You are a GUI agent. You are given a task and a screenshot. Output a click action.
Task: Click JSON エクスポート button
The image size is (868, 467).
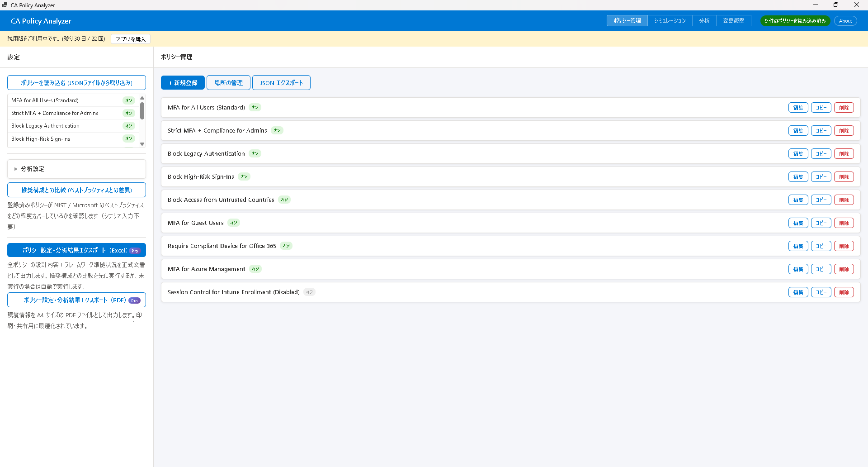tap(281, 83)
